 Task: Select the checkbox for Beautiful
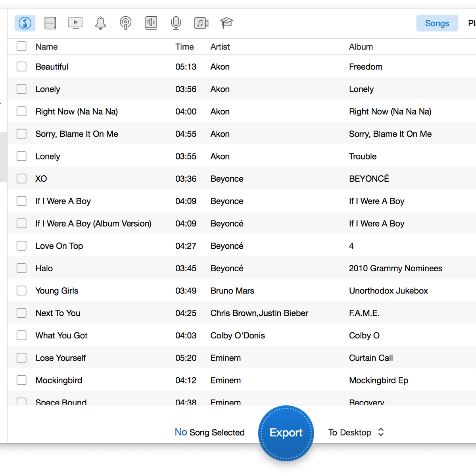(x=21, y=66)
